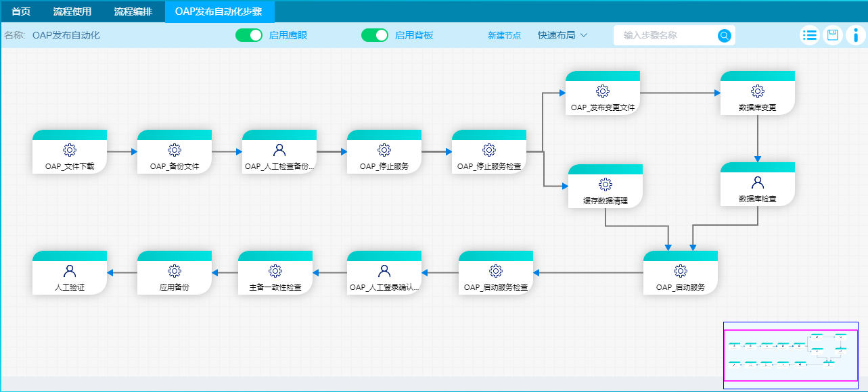Open the list view icon

point(809,36)
